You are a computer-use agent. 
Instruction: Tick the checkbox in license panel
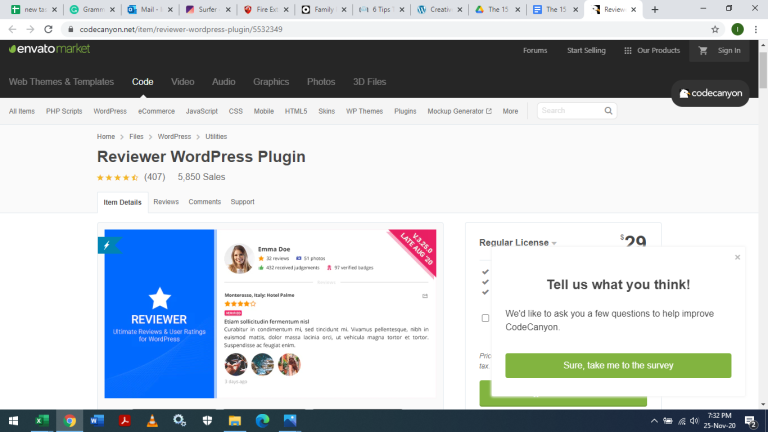[485, 318]
